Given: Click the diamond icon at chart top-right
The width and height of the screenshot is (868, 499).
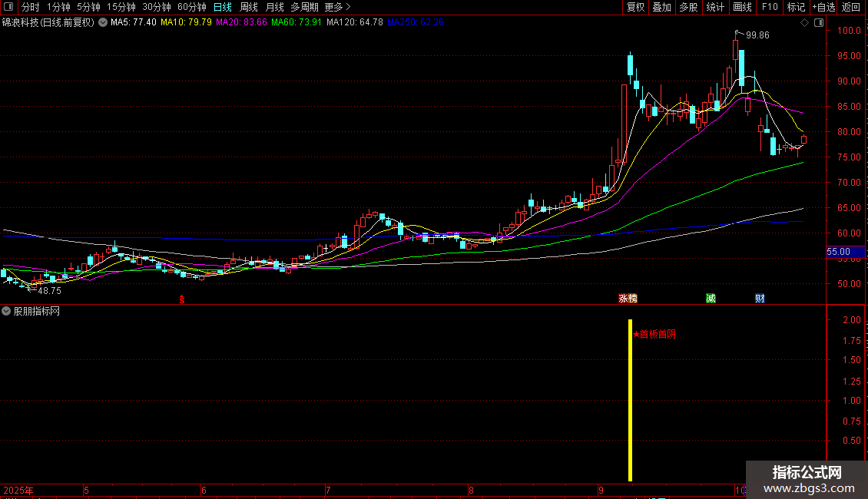Looking at the screenshot, I should point(804,23).
